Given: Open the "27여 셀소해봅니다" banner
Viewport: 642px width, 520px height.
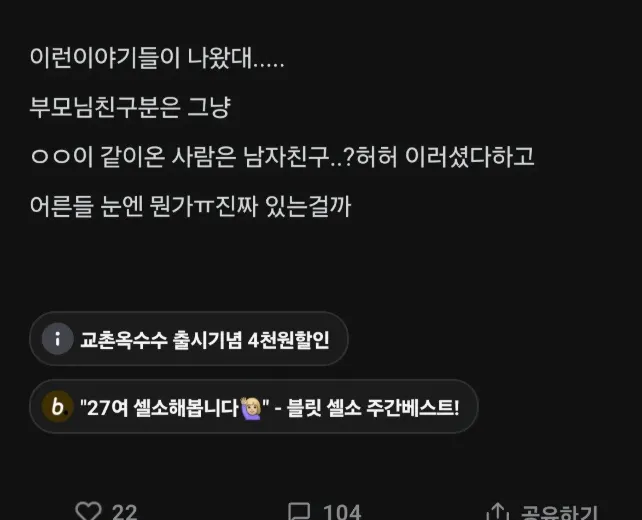Looking at the screenshot, I should (x=254, y=407).
